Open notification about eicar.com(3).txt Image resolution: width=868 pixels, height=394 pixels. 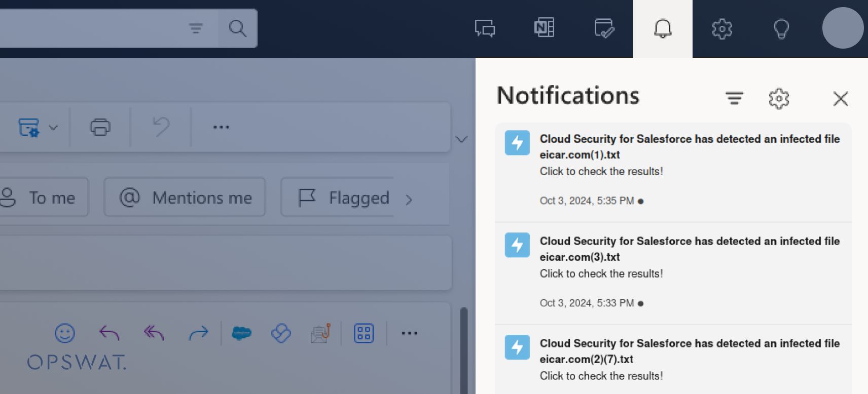tap(673, 273)
